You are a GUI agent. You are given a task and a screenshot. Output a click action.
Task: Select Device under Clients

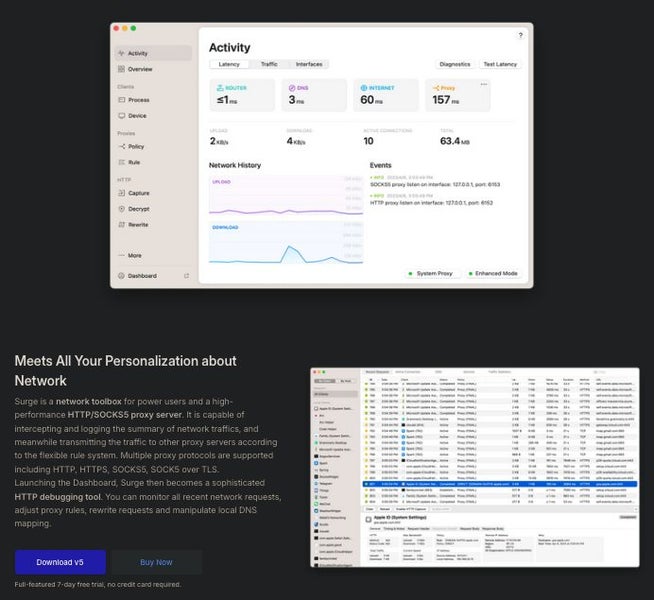point(153,115)
